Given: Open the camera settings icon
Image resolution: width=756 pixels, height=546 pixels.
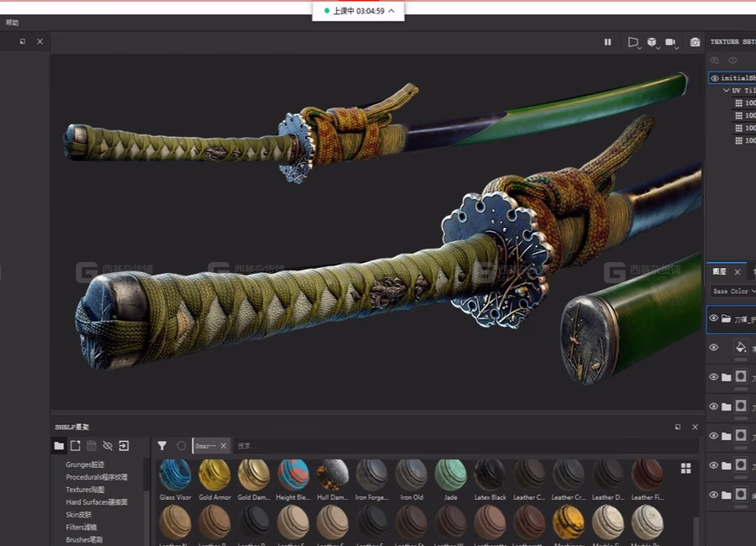Looking at the screenshot, I should pos(670,43).
